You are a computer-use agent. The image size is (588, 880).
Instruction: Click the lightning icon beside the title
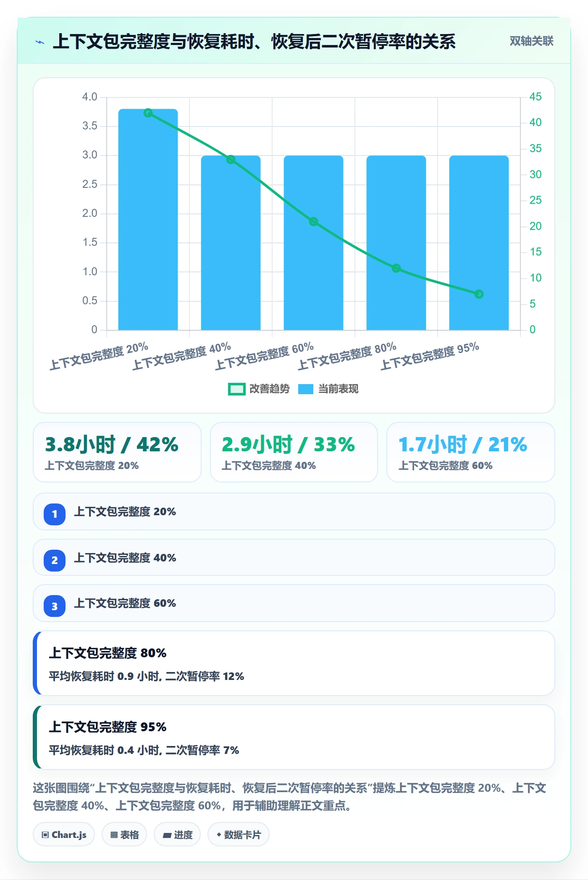pos(40,42)
